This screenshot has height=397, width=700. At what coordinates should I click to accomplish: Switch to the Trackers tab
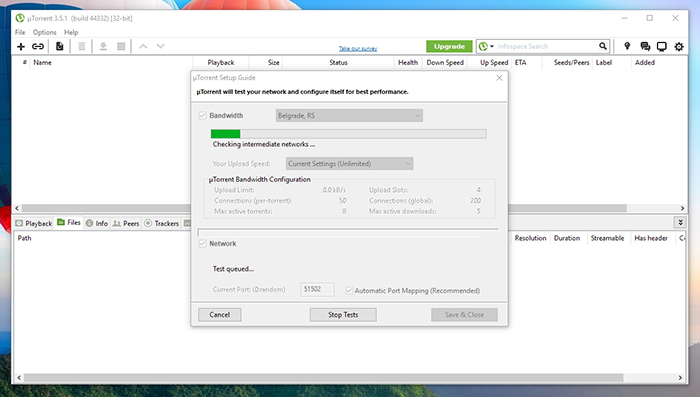click(x=162, y=223)
